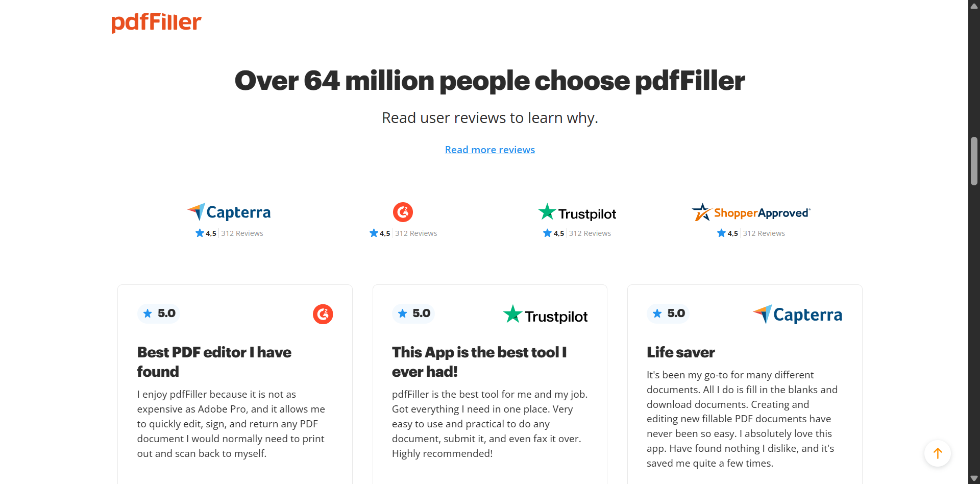Click G2 icon on first review card
This screenshot has height=484, width=980.
(x=323, y=314)
